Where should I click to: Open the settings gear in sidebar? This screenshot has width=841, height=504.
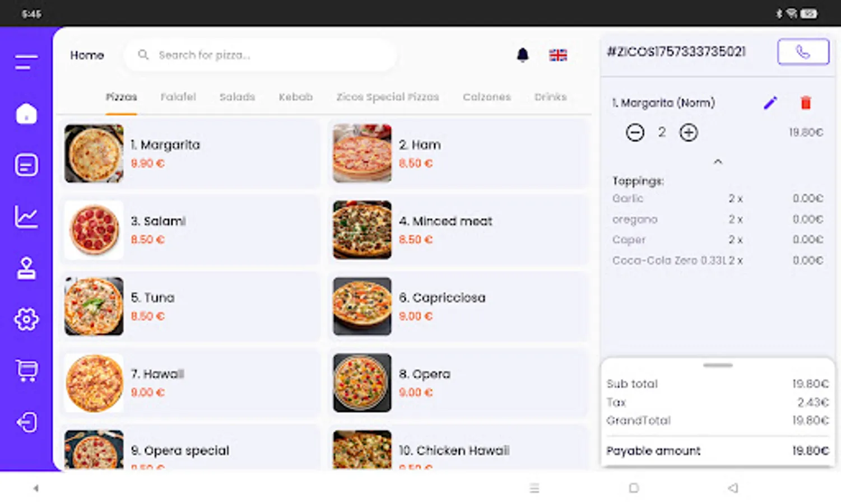tap(26, 319)
